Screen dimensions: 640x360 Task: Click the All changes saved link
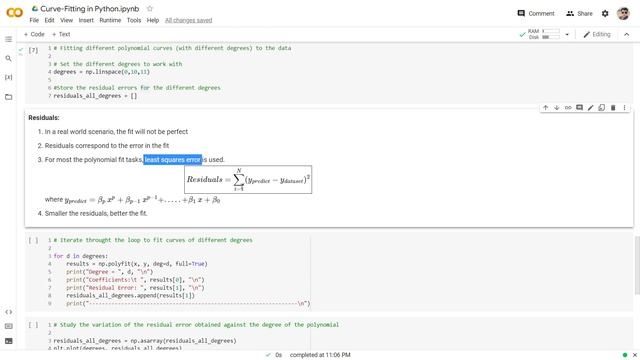[x=189, y=20]
